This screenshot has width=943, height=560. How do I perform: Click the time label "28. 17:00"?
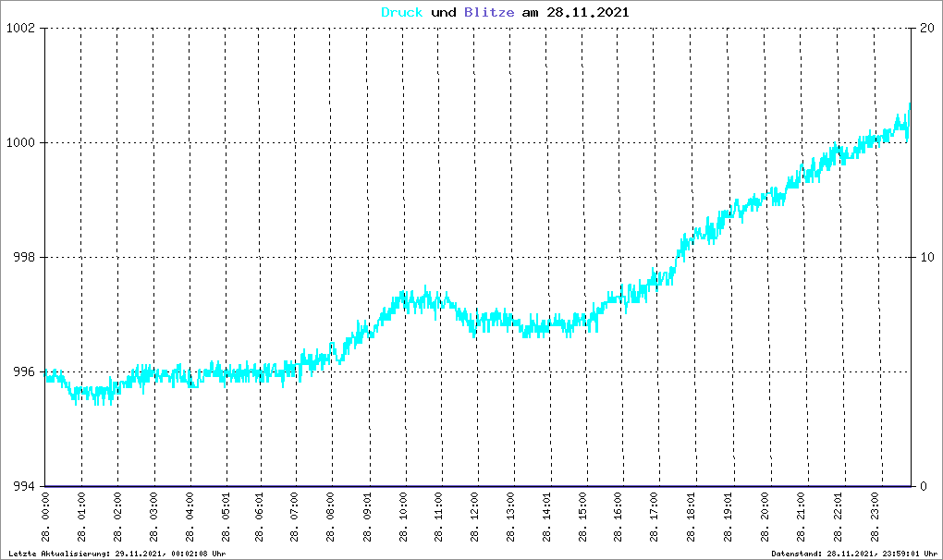(655, 517)
